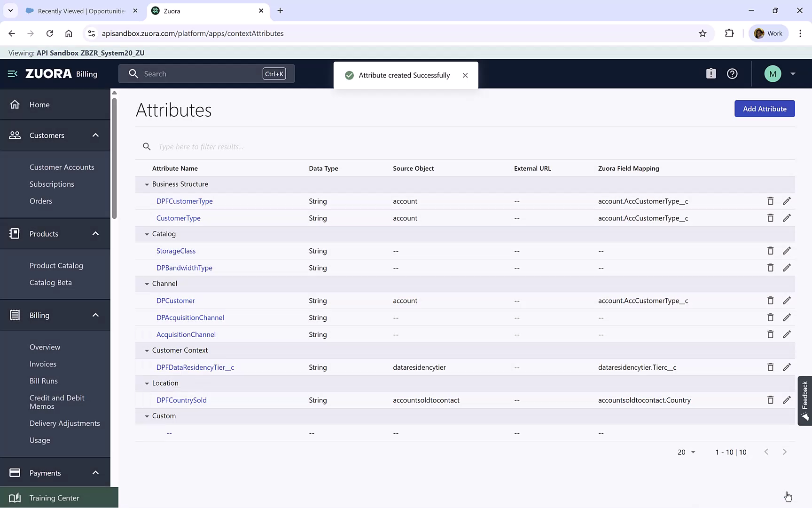Open the page size dropdown showing 20
Screen dimensions: 812x508
pos(686,452)
